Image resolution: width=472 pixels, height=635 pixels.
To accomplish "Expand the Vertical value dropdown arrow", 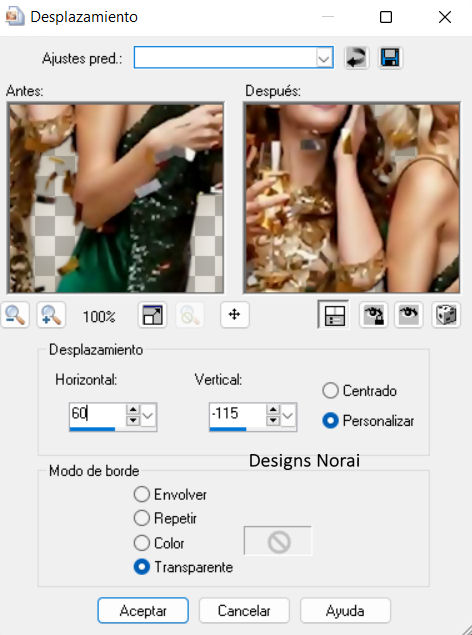I will coord(288,416).
